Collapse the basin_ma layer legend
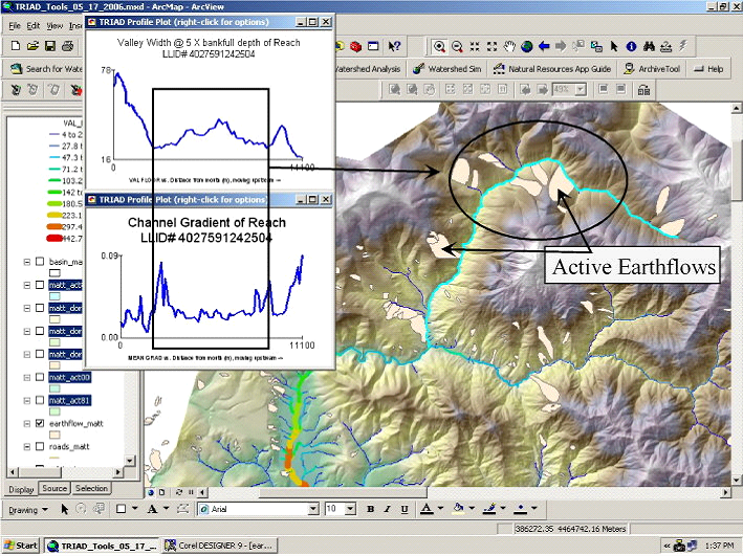The image size is (743, 556). [27, 262]
